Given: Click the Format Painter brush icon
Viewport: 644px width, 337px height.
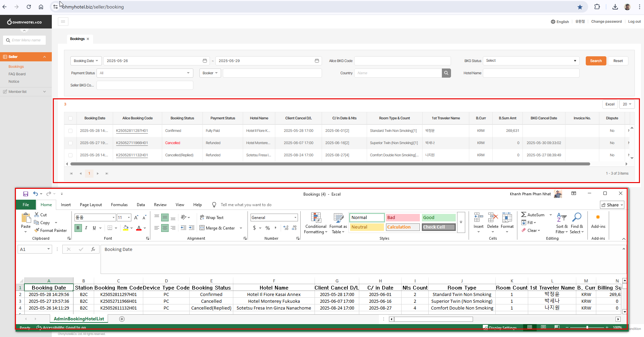Looking at the screenshot, I should (x=37, y=231).
